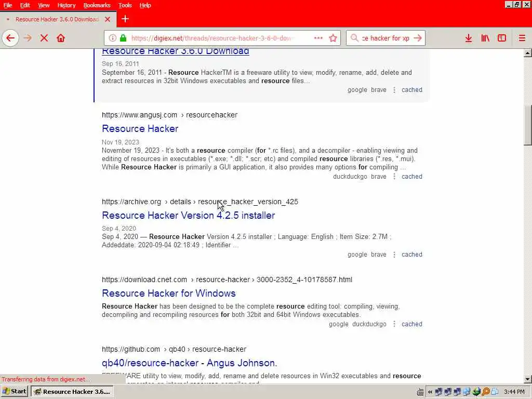Click the https://www.angusj.com › resourcehacker URL text

170,115
